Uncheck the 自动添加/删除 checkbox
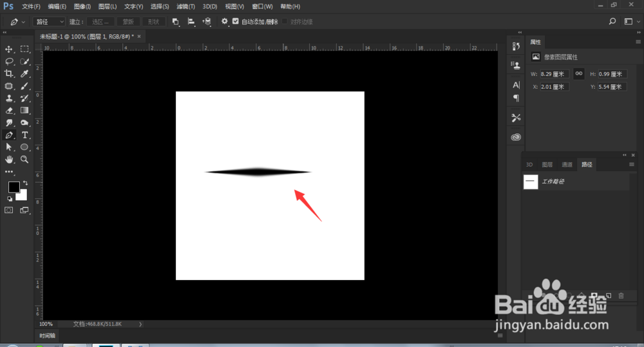Viewport: 644px width, 347px height. 235,21
